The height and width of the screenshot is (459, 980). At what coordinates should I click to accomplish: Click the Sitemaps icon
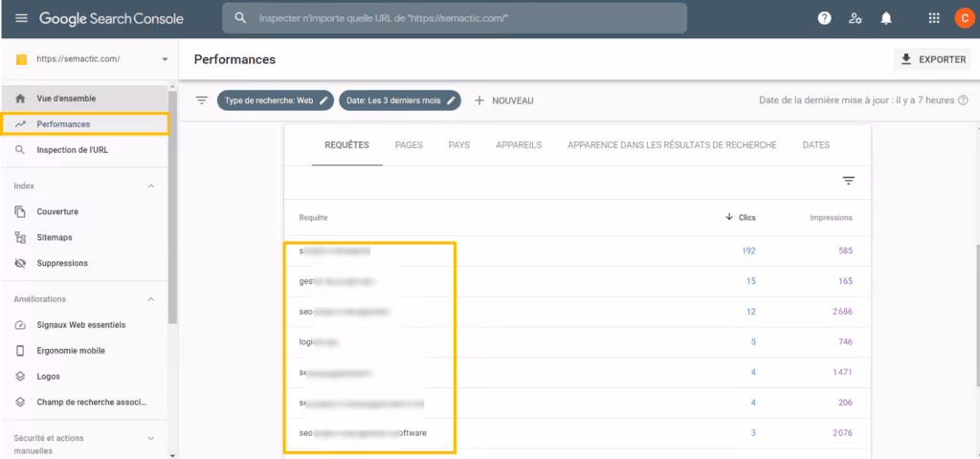point(20,237)
